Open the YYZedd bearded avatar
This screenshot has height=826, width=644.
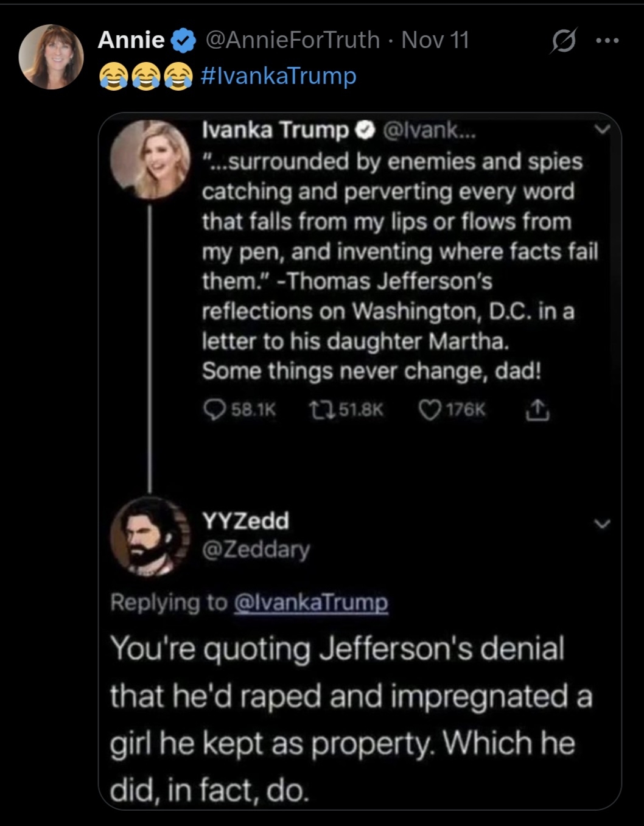coord(150,537)
